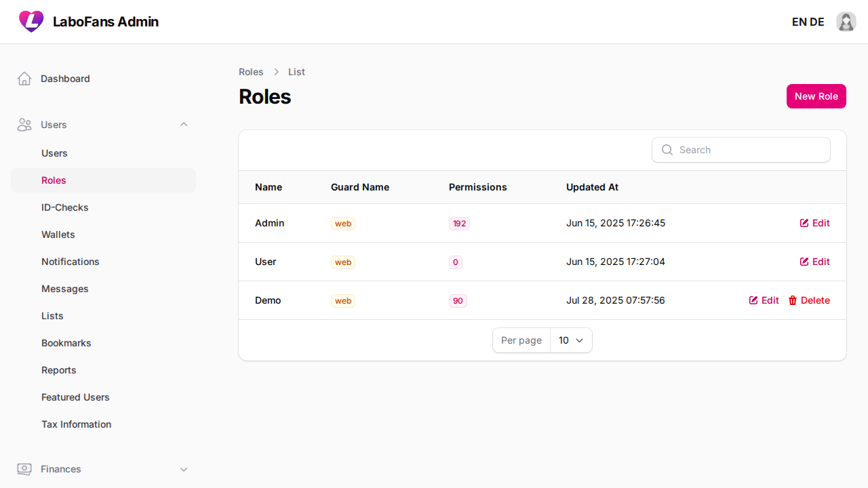The height and width of the screenshot is (488, 868).
Task: Collapse the Users sidebar group
Action: (x=184, y=125)
